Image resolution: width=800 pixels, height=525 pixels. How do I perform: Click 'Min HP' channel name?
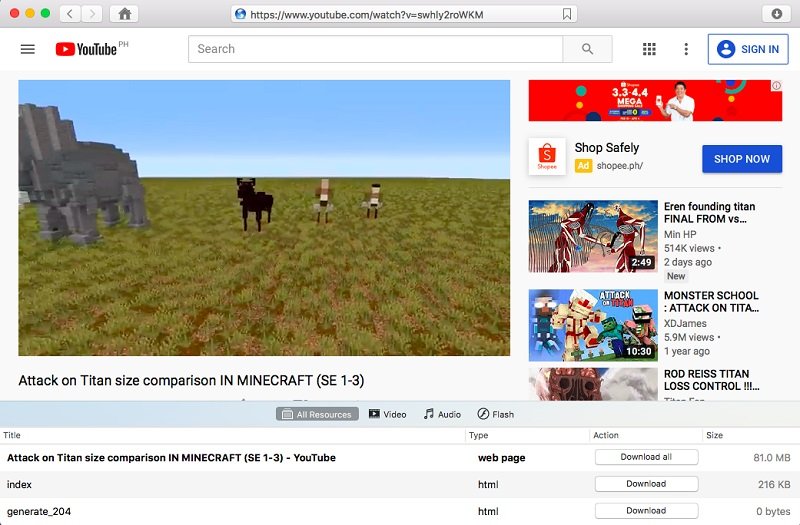pos(680,234)
